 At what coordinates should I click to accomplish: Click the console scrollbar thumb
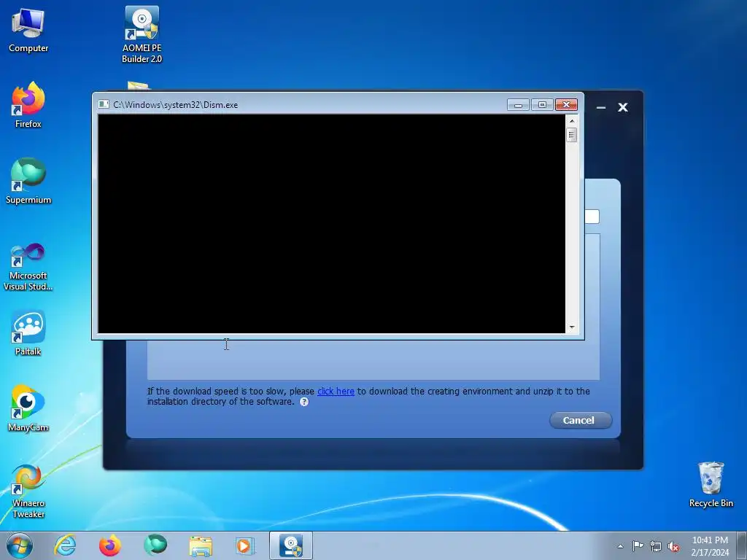coord(572,135)
